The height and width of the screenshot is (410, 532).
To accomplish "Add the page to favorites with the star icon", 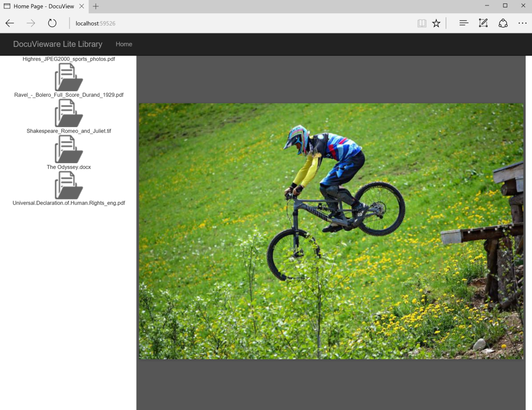I will click(436, 23).
